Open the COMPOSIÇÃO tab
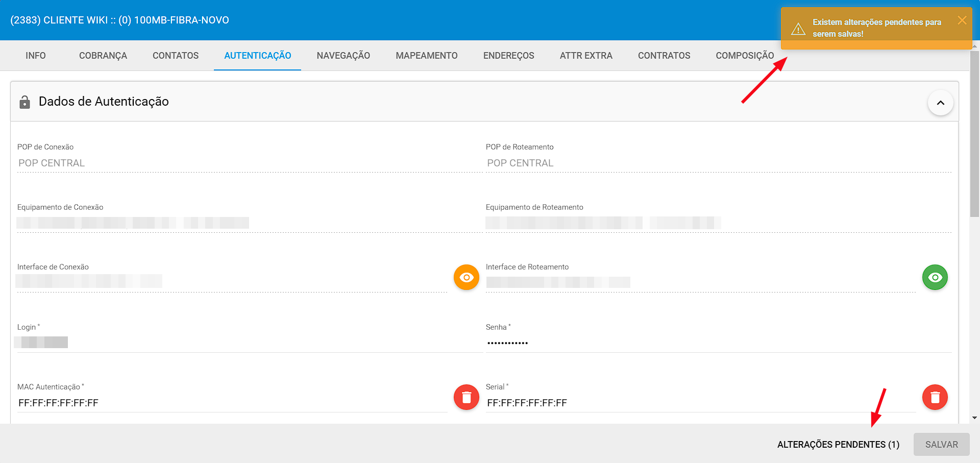This screenshot has width=980, height=463. click(745, 56)
